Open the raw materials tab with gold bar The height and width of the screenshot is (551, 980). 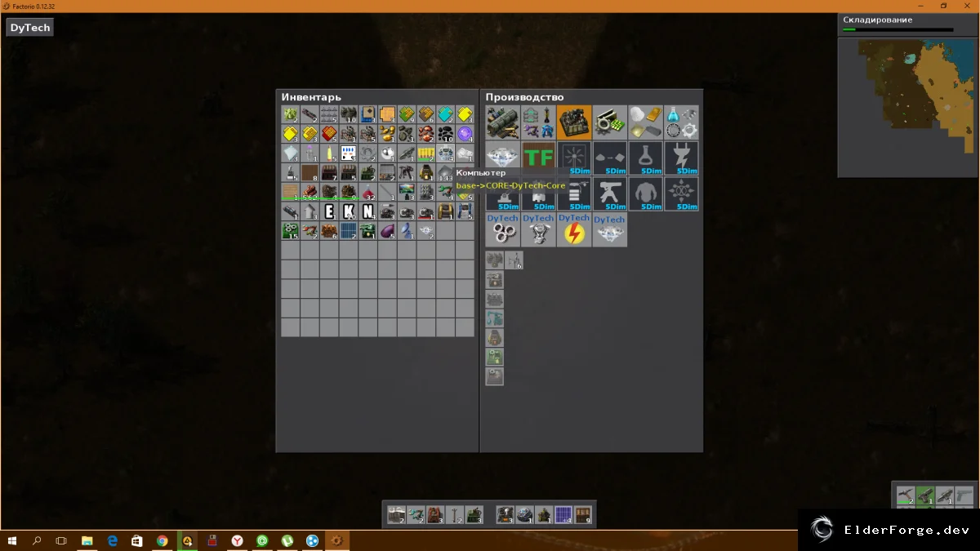click(x=646, y=122)
